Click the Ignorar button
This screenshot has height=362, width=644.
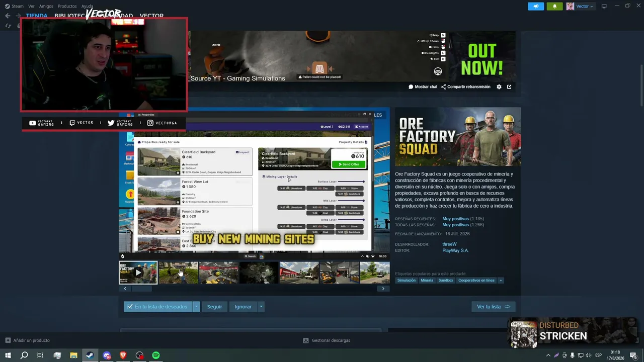[243, 307]
